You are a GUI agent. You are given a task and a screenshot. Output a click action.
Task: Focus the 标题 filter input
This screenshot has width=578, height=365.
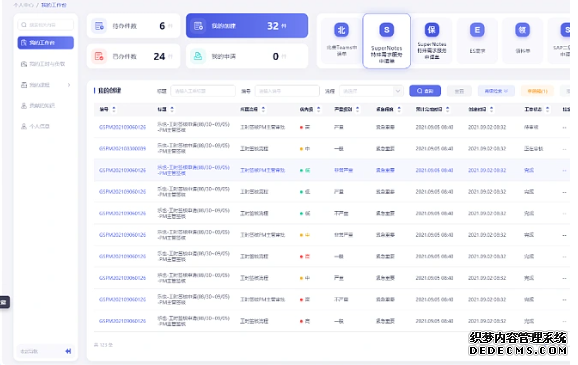click(203, 91)
